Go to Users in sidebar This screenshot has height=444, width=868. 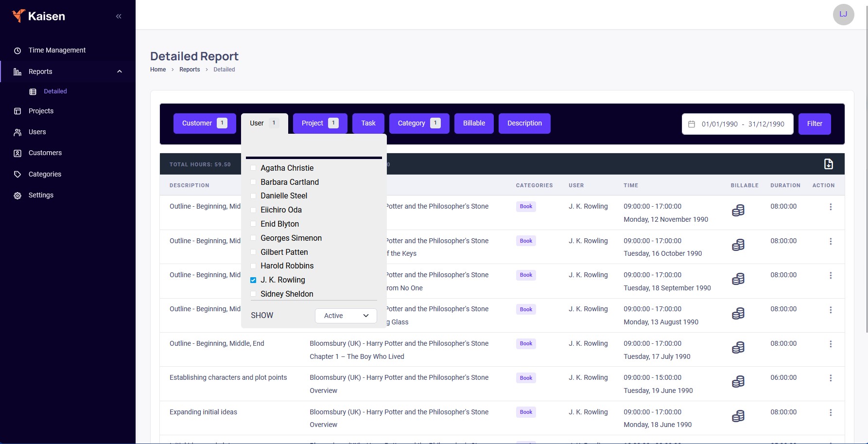(x=37, y=132)
